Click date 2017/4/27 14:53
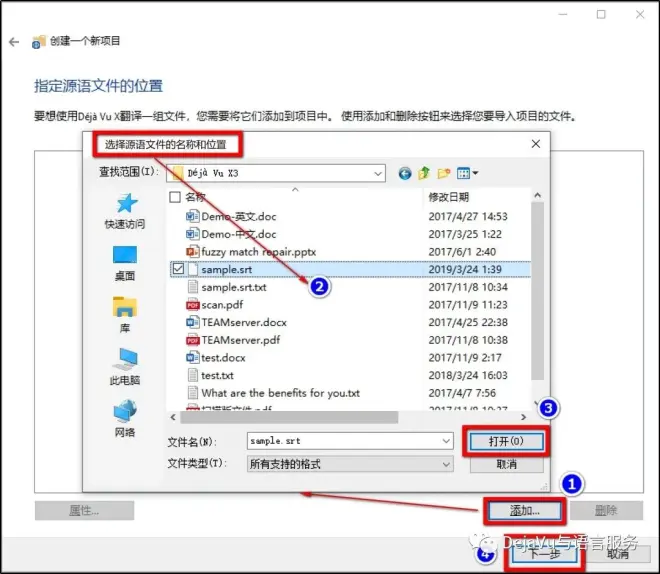This screenshot has width=660, height=574. tap(468, 216)
